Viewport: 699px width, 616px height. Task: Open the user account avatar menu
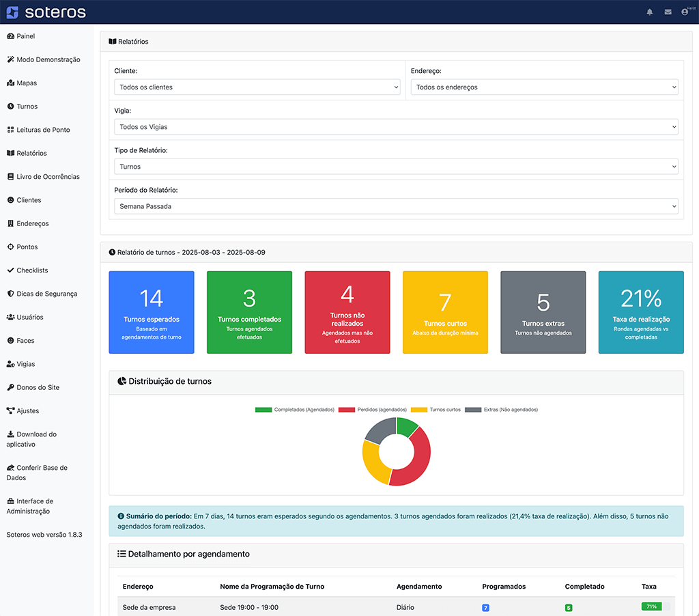[685, 12]
